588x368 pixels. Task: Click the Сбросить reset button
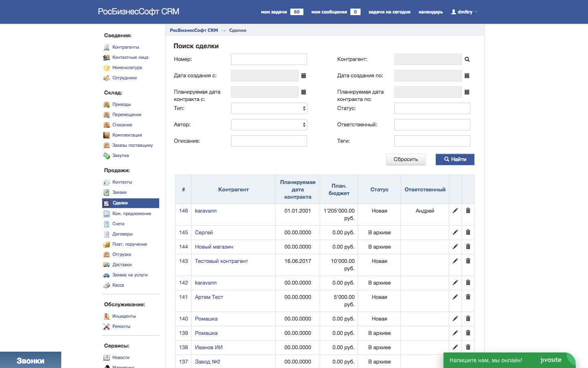[x=405, y=159]
